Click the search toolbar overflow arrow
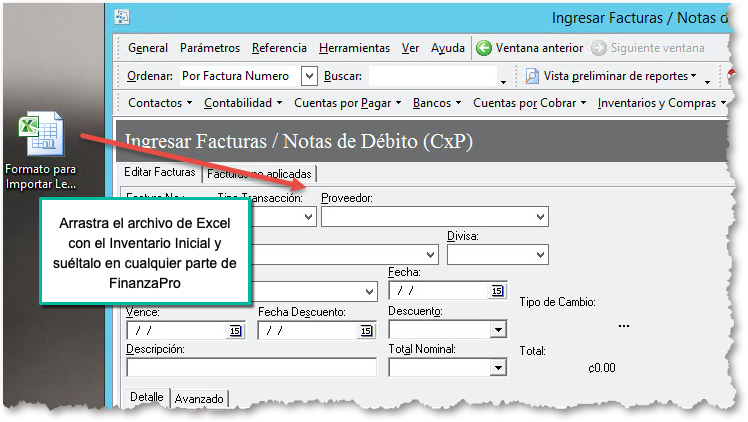The image size is (748, 422). 503,82
